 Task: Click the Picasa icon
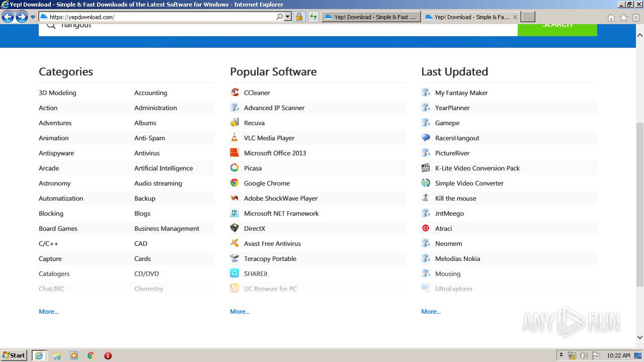click(234, 168)
